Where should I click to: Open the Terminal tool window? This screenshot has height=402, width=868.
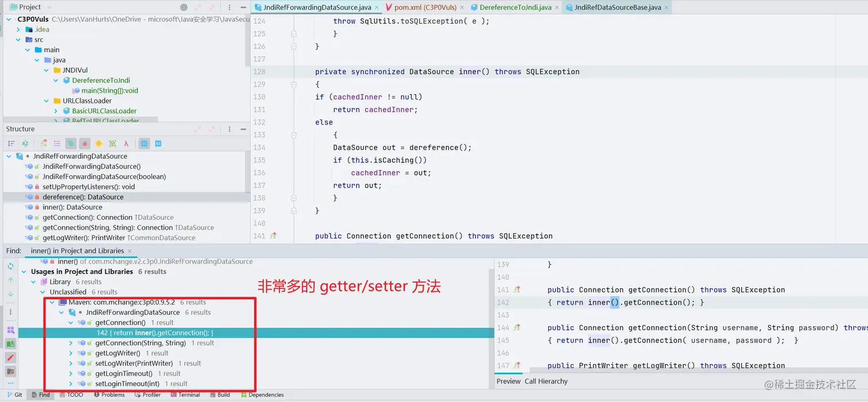[185, 395]
